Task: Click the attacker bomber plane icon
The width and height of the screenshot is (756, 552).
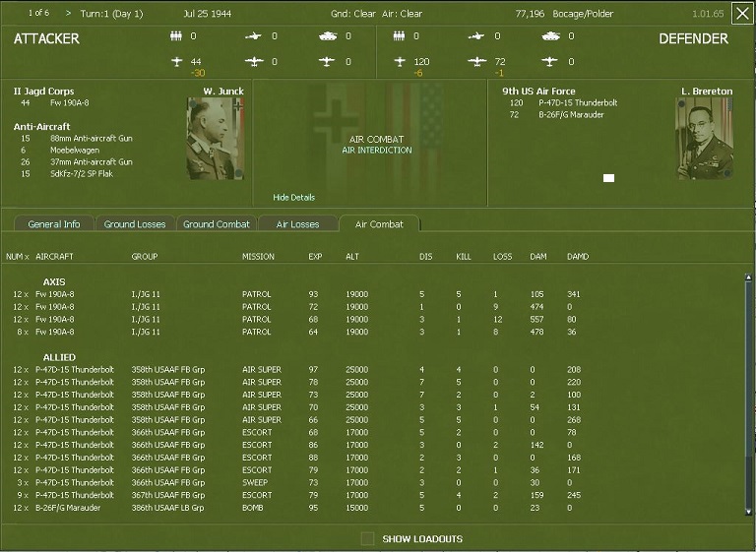Action: tap(254, 62)
